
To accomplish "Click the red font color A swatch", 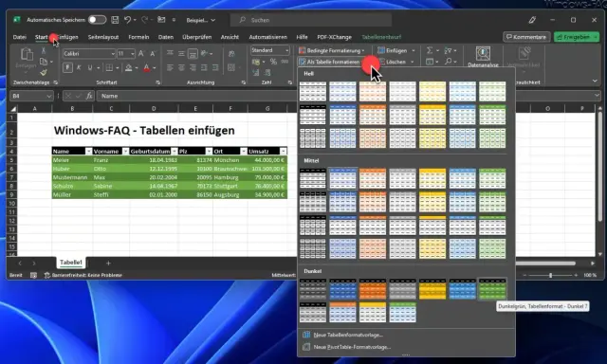I will 147,67.
